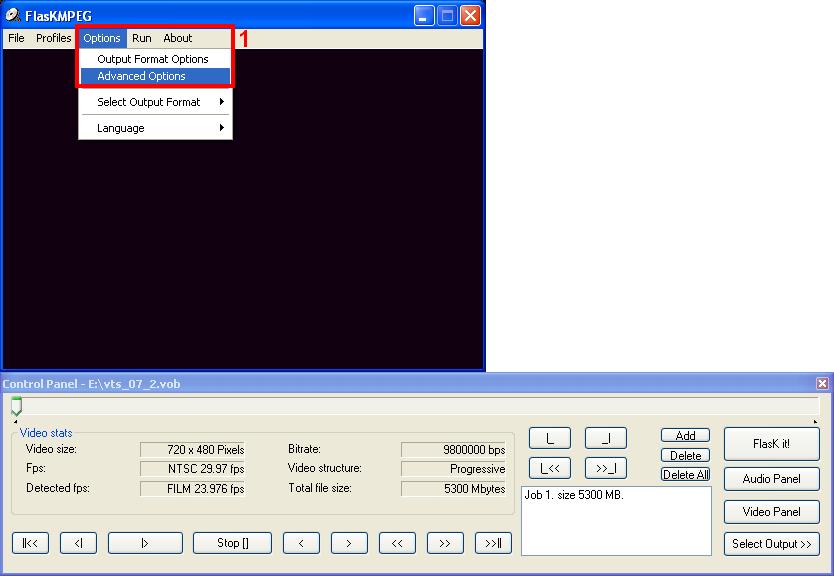The height and width of the screenshot is (576, 834).
Task: Jump to end with >>|| button
Action: (x=493, y=543)
